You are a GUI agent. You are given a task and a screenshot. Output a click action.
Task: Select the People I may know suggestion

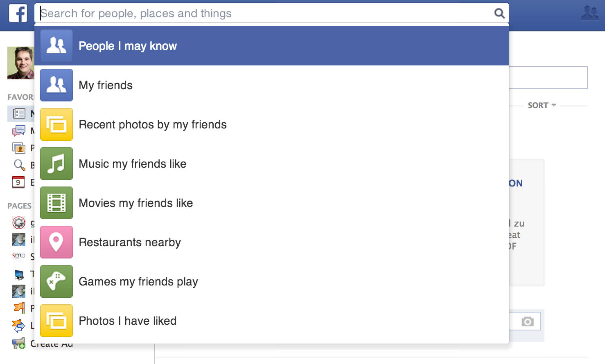(272, 46)
